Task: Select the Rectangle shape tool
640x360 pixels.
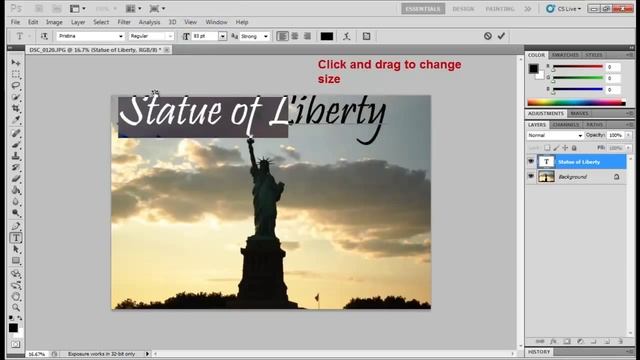Action: pyautogui.click(x=16, y=260)
